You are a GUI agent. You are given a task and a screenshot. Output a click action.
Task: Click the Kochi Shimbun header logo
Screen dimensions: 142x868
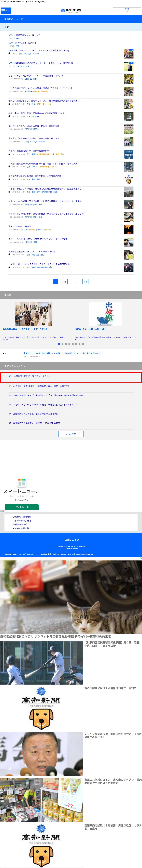pyautogui.click(x=71, y=10)
